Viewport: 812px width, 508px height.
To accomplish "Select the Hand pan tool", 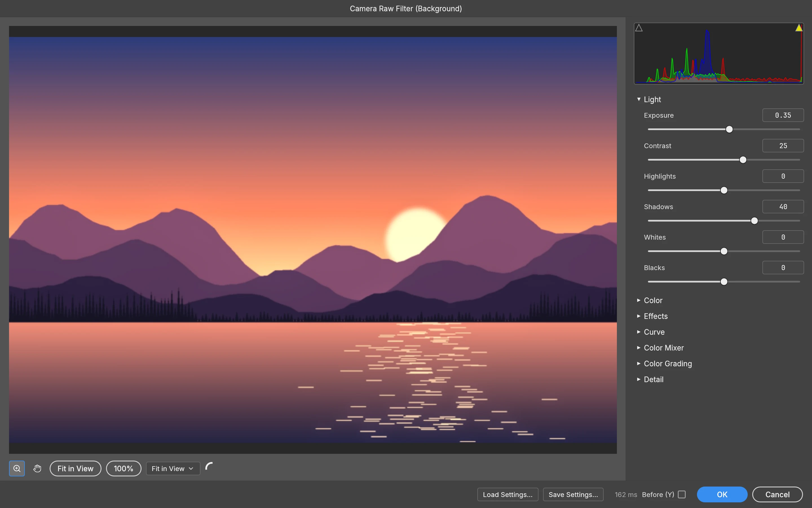I will pos(37,468).
